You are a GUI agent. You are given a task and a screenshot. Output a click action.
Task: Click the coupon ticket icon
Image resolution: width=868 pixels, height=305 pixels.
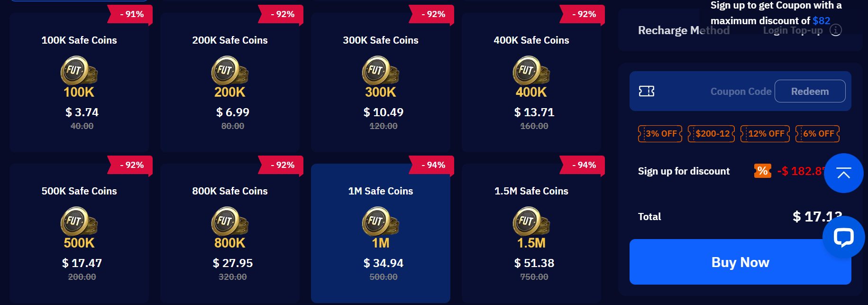647,91
